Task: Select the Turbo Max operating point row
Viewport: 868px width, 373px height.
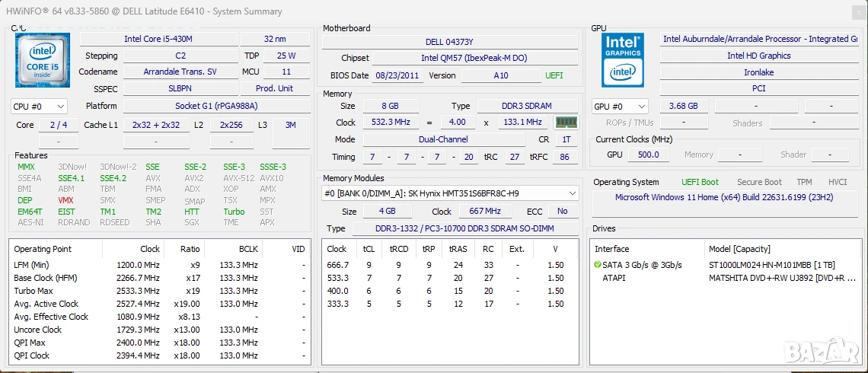Action: [159, 291]
